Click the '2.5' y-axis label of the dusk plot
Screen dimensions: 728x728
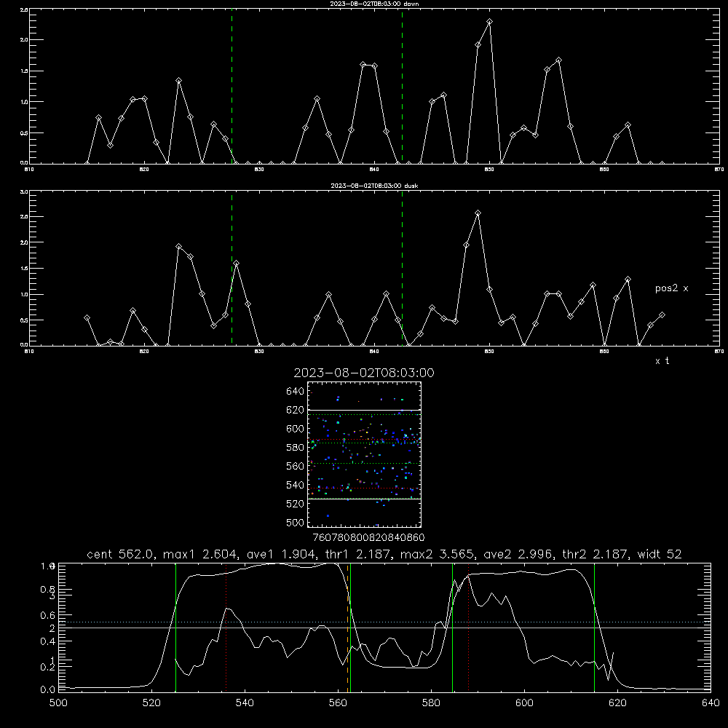pyautogui.click(x=25, y=217)
